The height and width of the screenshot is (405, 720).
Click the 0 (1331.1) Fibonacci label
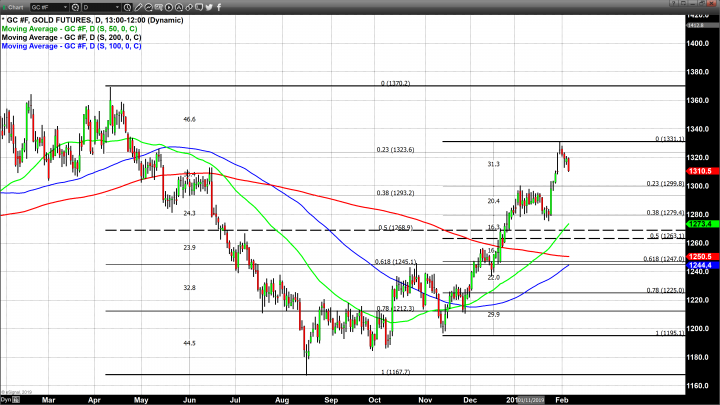click(x=669, y=139)
